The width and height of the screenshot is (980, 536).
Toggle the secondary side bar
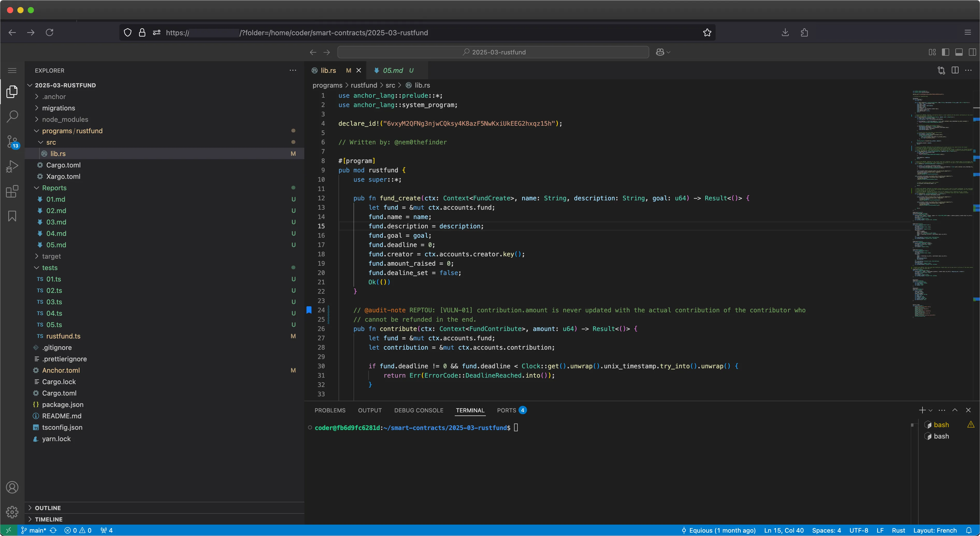pyautogui.click(x=972, y=52)
